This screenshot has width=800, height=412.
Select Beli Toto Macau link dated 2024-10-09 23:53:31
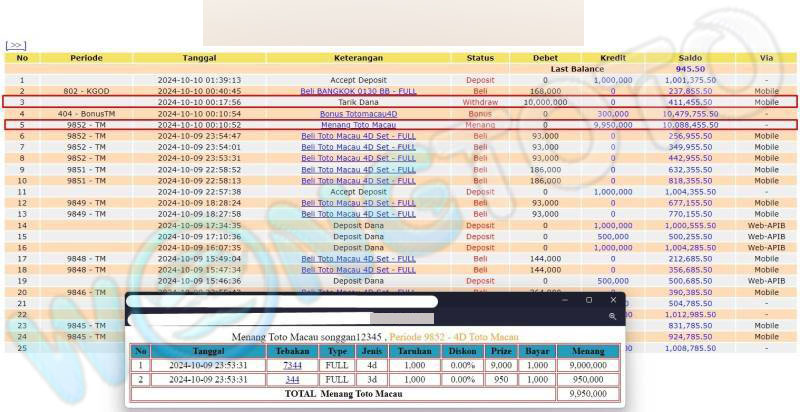(x=358, y=158)
